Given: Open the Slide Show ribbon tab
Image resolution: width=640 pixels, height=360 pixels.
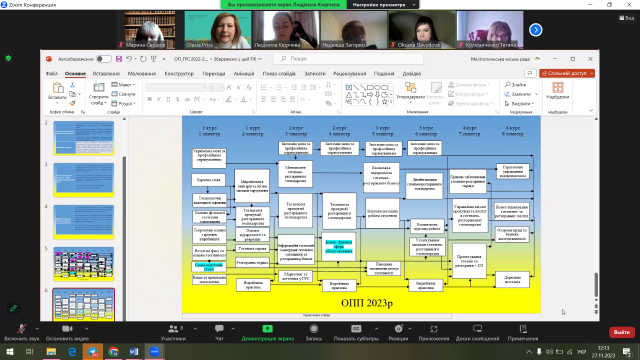Looking at the screenshot, I should point(279,73).
